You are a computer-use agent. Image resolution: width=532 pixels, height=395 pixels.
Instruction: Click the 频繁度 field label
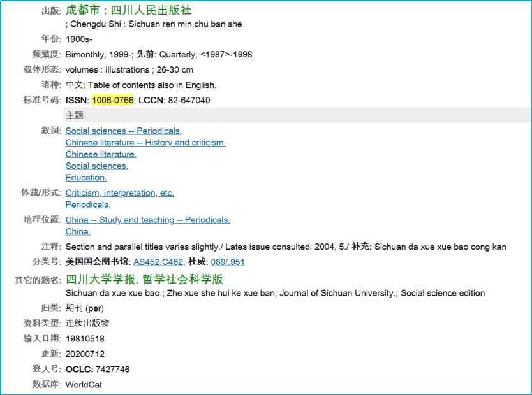(47, 54)
